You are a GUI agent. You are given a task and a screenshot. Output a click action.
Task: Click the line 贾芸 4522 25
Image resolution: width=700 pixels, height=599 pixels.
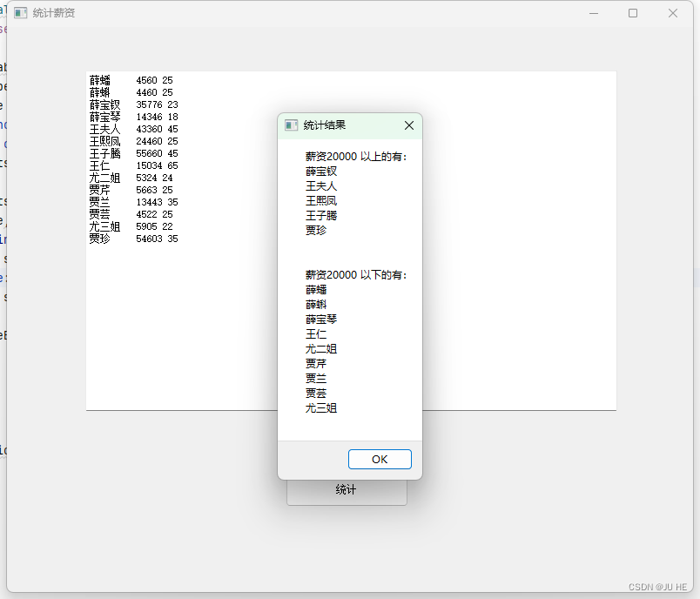(131, 215)
